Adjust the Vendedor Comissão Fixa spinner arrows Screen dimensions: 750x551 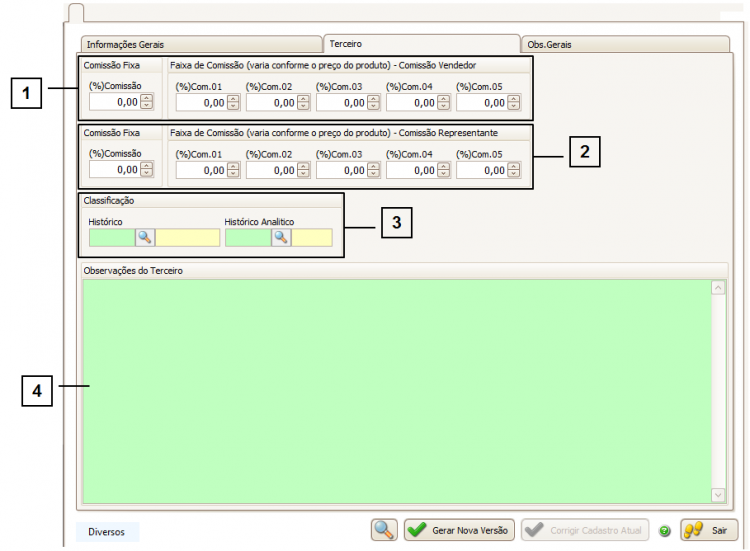coord(147,101)
